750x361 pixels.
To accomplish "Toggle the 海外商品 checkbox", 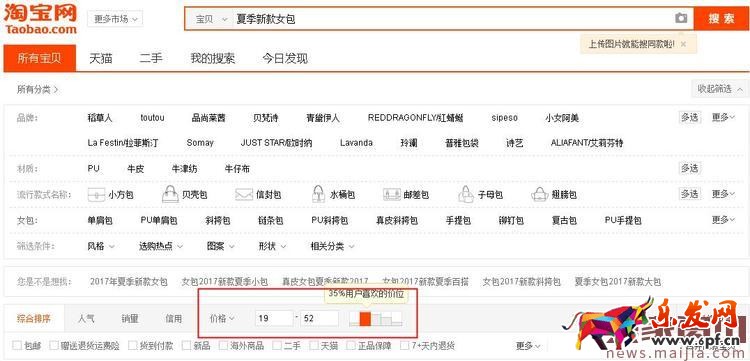I will (x=224, y=345).
